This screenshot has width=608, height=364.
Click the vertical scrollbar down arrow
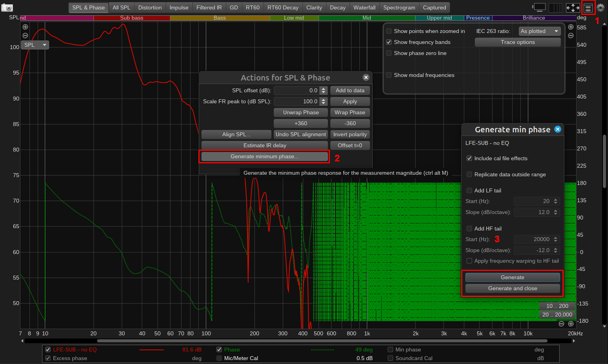(x=604, y=326)
